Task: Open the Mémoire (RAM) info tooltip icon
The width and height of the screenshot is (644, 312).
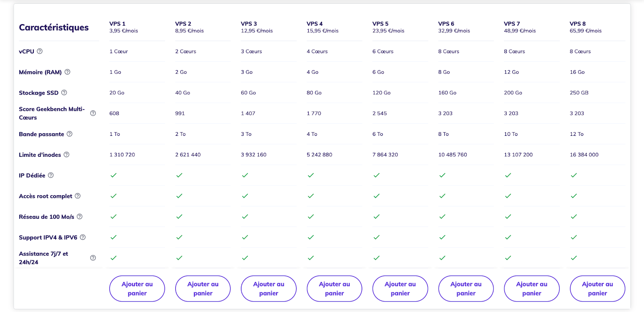Action: click(67, 72)
